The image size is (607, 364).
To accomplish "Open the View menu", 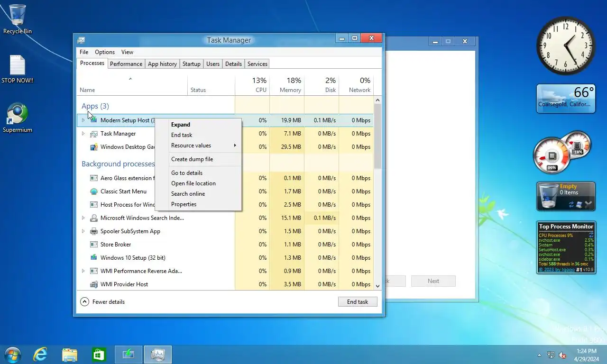I will tap(127, 52).
